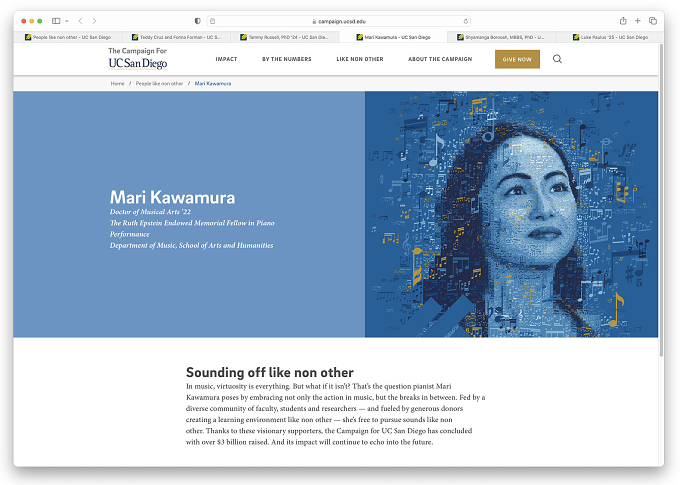Switch to Luke Paulus '25 tab
This screenshot has width=680, height=485.
[x=609, y=37]
